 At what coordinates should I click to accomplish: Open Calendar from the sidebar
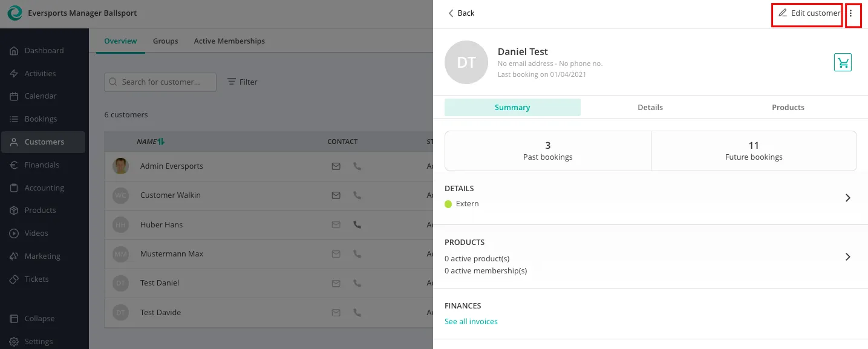[41, 96]
